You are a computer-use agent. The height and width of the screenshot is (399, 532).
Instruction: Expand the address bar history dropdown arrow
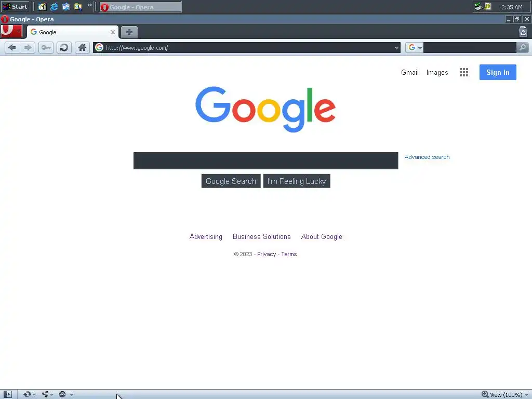click(396, 48)
